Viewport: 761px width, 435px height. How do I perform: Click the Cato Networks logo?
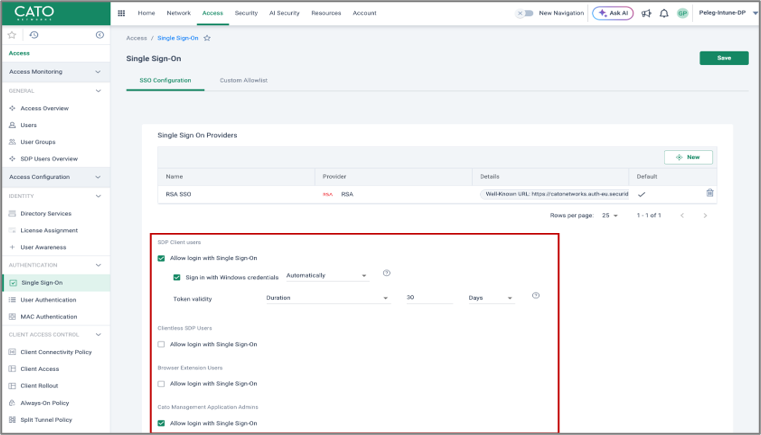click(34, 13)
